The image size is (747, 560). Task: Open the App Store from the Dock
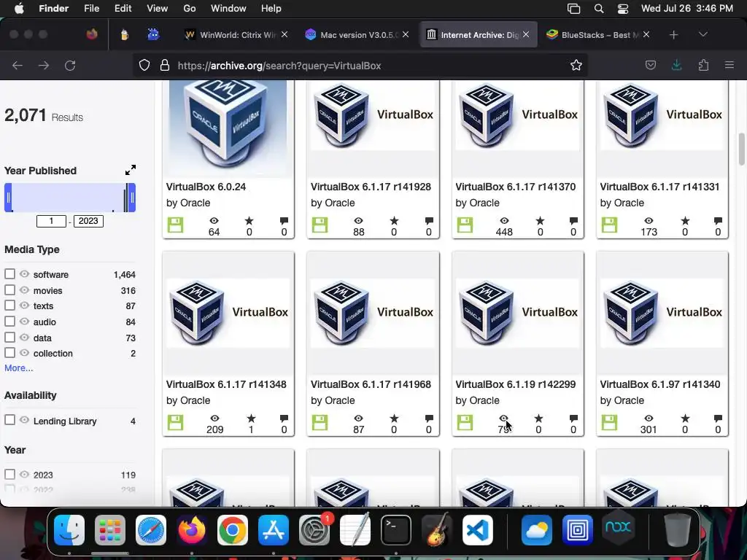[274, 529]
